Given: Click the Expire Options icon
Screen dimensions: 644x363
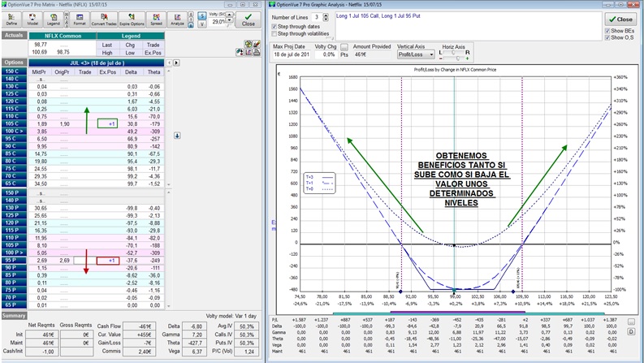Looking at the screenshot, I should [x=132, y=19].
